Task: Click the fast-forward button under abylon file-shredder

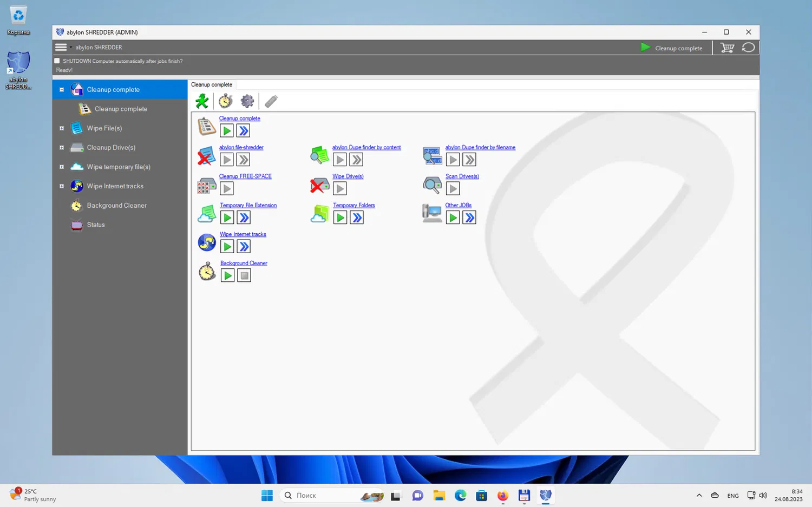Action: pyautogui.click(x=244, y=160)
